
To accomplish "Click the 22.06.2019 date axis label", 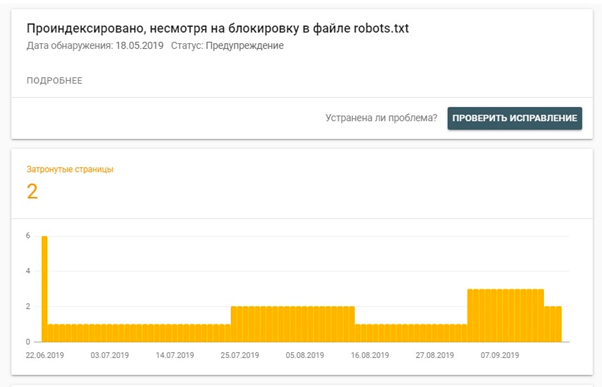I will [45, 355].
